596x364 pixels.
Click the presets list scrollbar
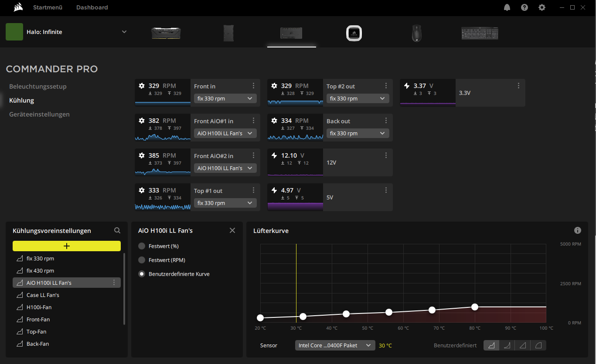click(x=124, y=289)
